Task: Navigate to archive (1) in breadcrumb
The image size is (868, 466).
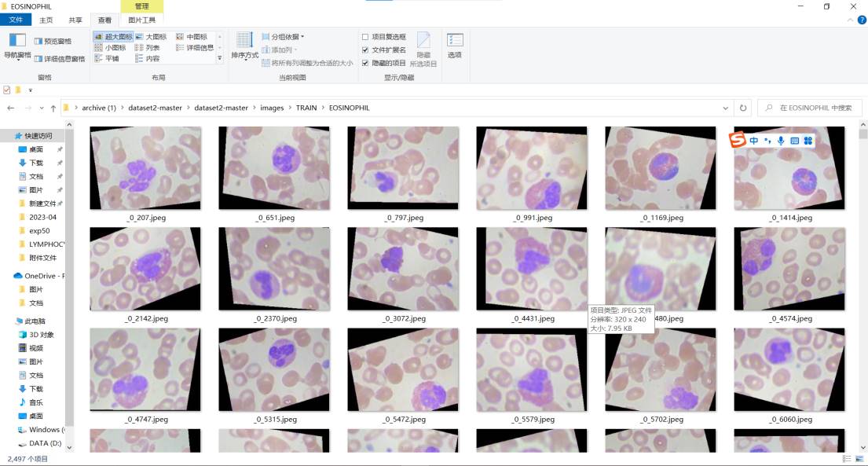Action: (99, 108)
